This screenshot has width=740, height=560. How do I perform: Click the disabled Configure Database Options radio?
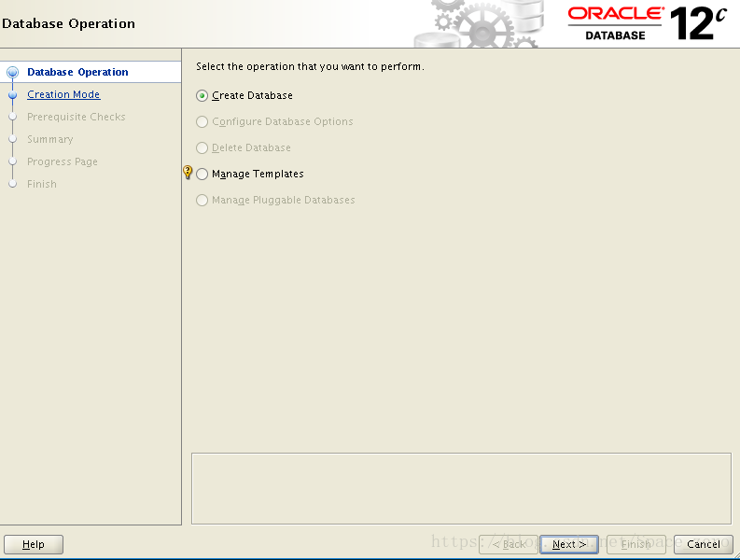[202, 122]
